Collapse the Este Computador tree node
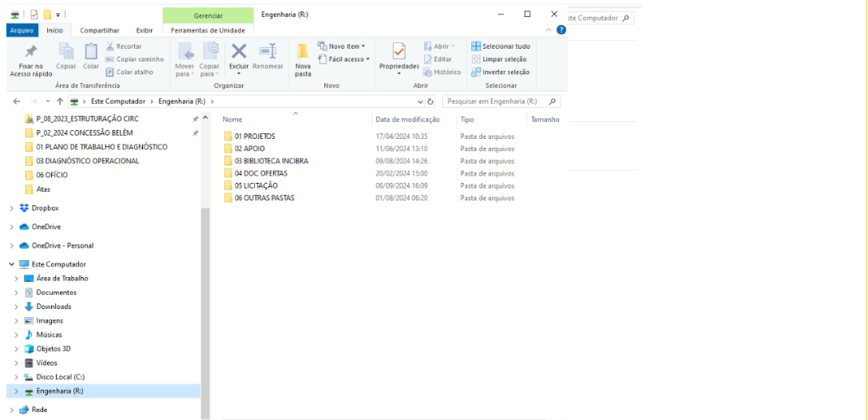Viewport: 868px width, 420px height. click(11, 264)
